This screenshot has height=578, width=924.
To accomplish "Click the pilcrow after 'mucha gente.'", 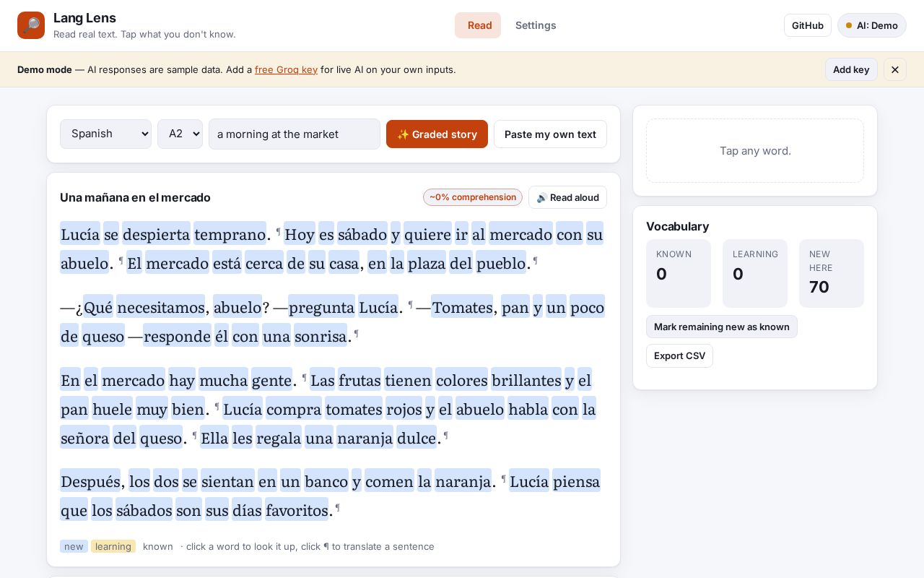I will click(x=304, y=378).
